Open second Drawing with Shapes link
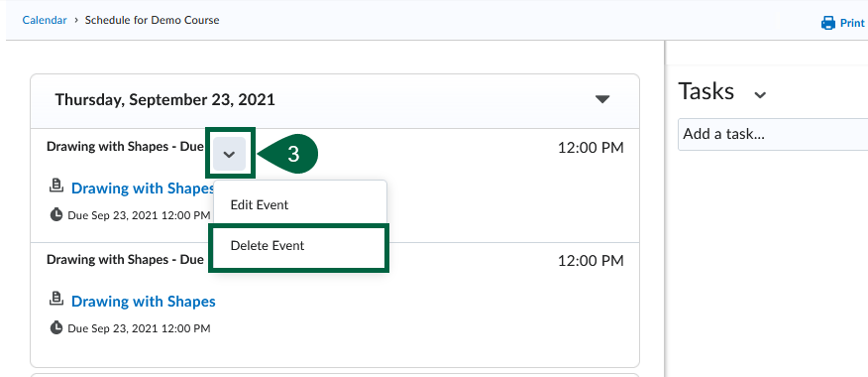Screen dimensions: 868x377 144,302
